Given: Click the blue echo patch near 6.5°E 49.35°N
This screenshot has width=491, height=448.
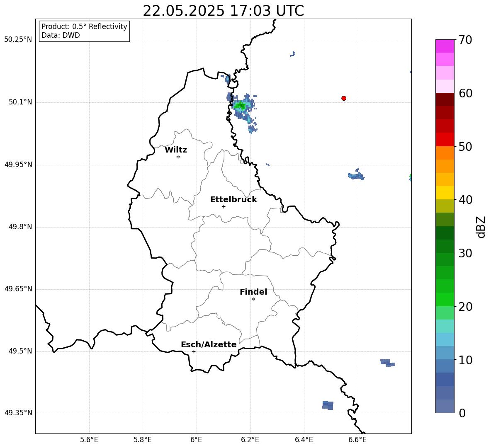Looking at the screenshot, I should click(328, 405).
